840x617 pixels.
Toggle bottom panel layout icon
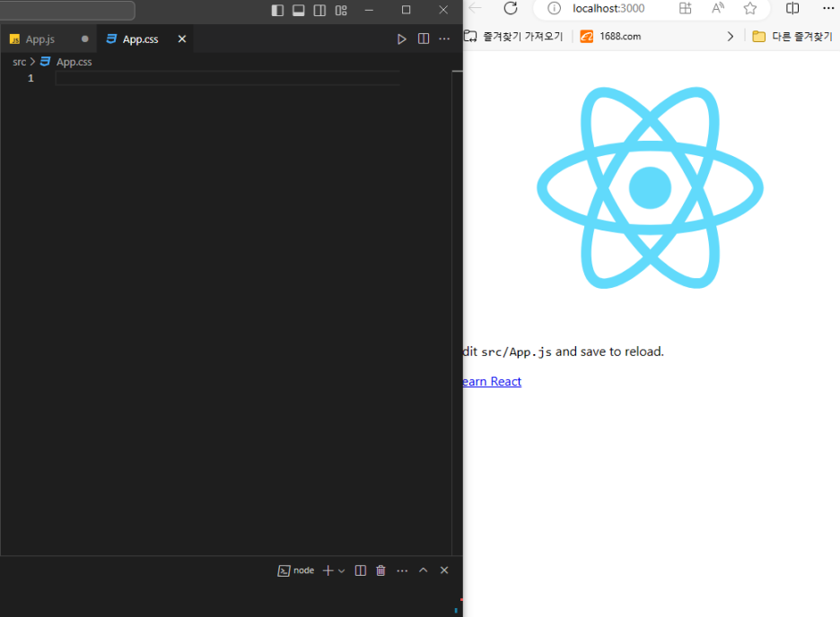[298, 10]
